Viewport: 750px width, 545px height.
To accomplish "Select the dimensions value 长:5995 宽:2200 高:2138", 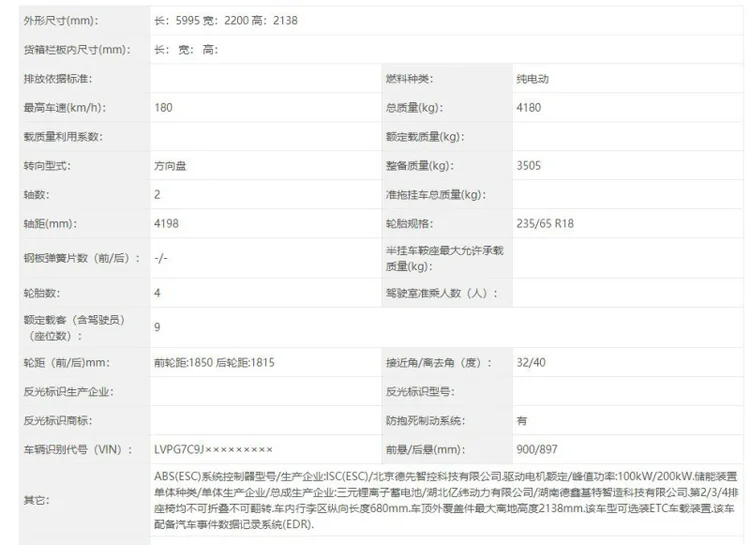I will coord(226,21).
